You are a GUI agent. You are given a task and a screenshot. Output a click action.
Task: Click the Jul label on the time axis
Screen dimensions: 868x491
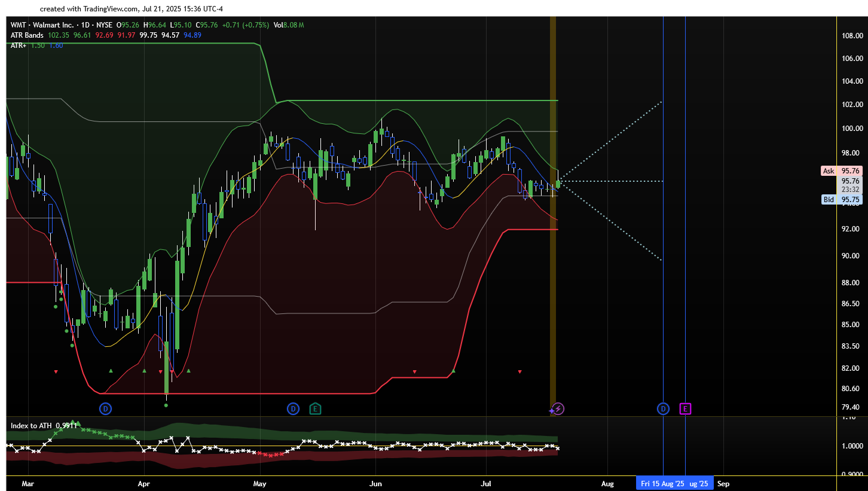pyautogui.click(x=486, y=483)
